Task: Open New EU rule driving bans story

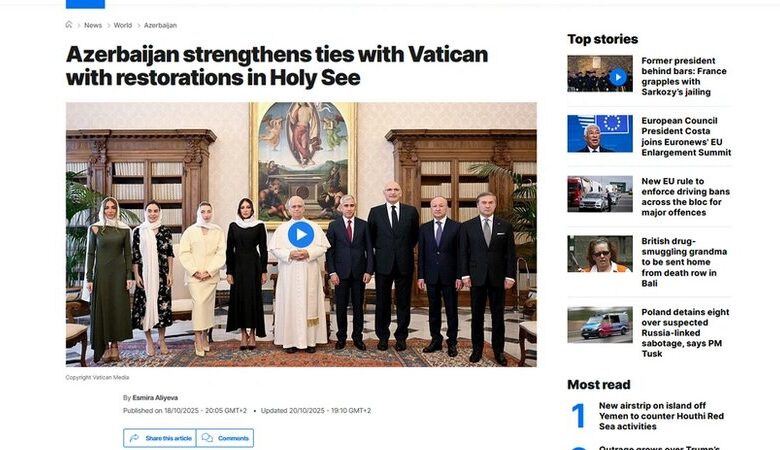Action: point(685,197)
